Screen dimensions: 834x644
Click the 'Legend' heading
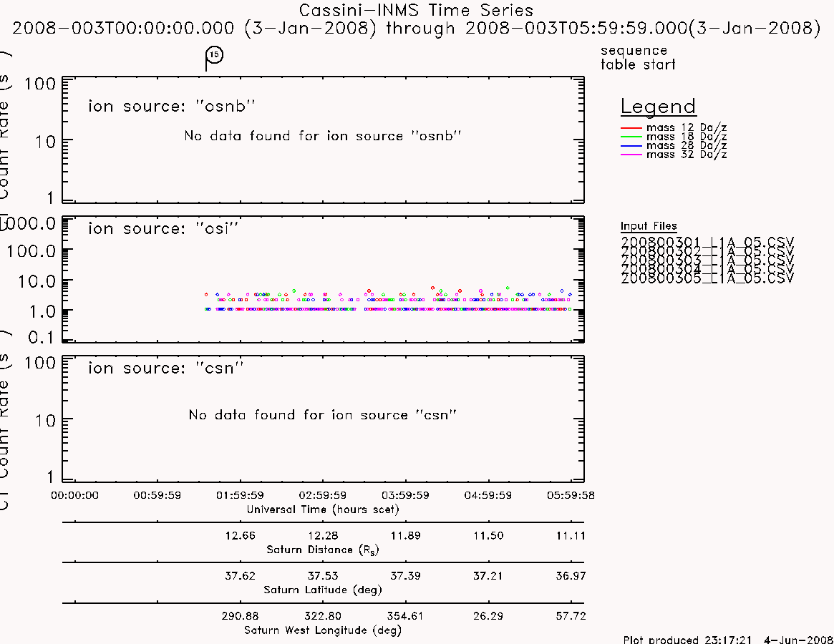pos(658,107)
